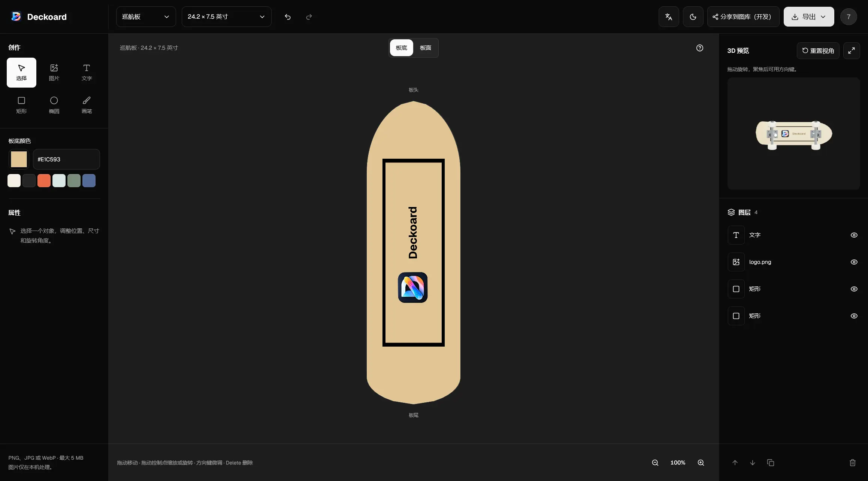Select the cream white preset color
The width and height of the screenshot is (868, 481).
pos(14,181)
